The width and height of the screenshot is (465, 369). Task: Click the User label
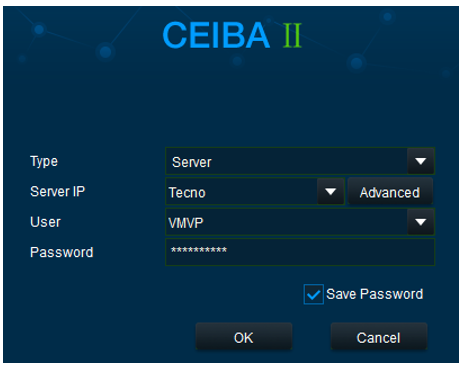[x=45, y=222]
